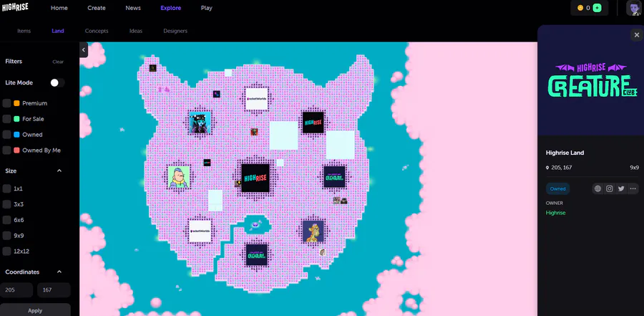Switch to the Land tab
The height and width of the screenshot is (316, 644).
point(58,31)
